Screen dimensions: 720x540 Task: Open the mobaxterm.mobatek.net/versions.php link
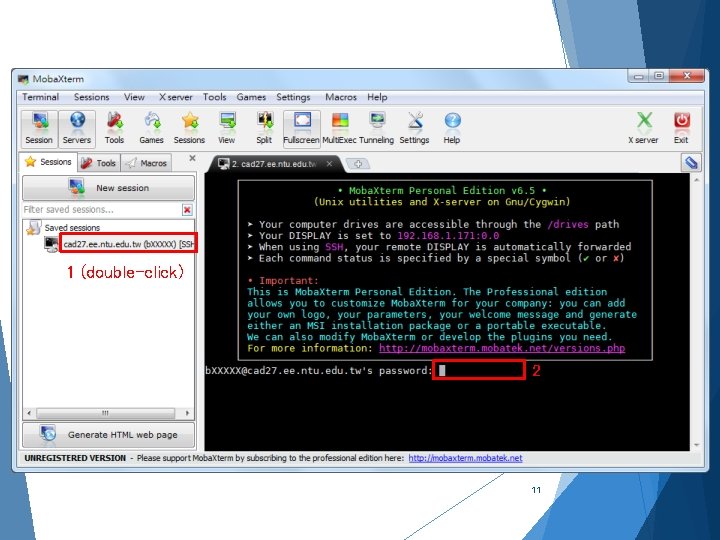click(502, 348)
